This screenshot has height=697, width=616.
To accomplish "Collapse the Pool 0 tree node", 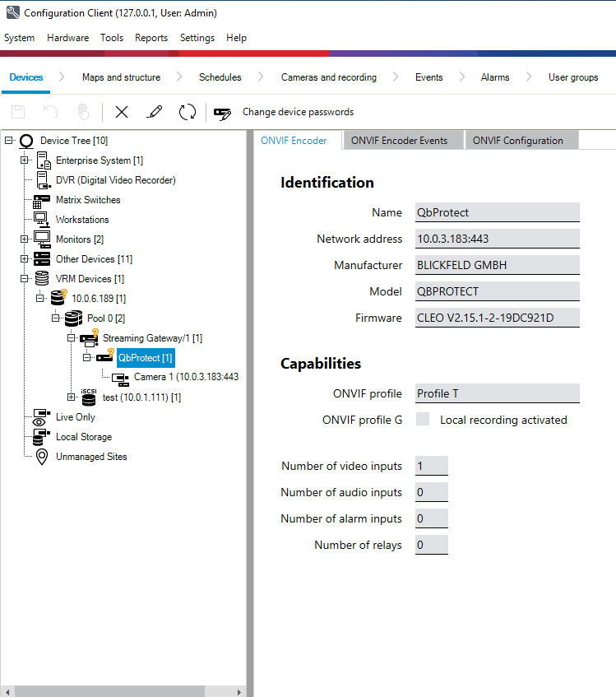I will coord(56,318).
